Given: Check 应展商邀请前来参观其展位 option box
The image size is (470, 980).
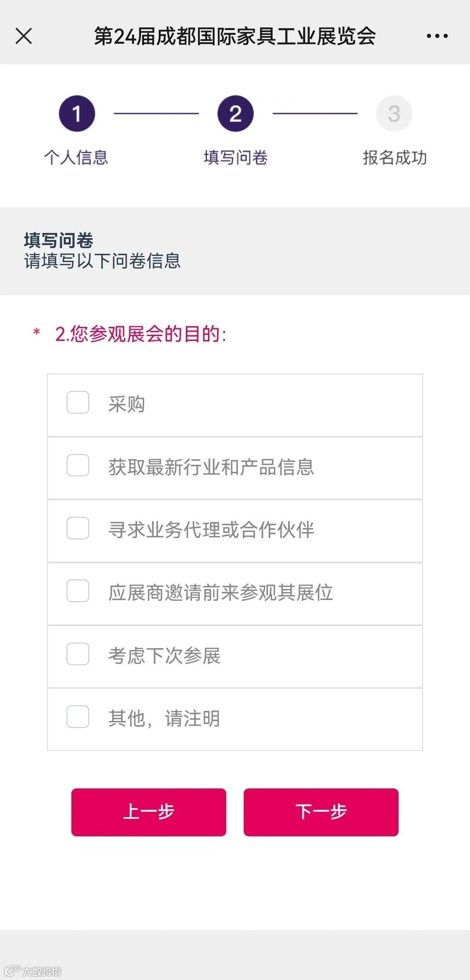Looking at the screenshot, I should 78,591.
